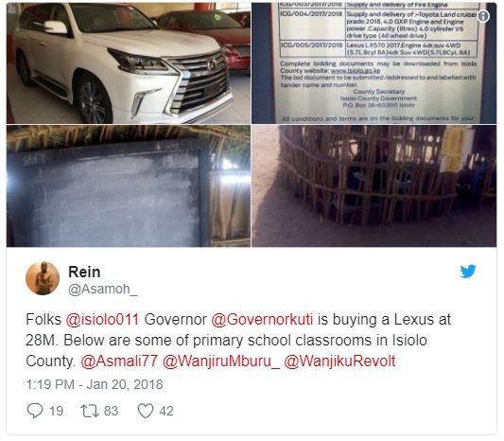Open the tender document photo
Image resolution: width=504 pixels, height=441 pixels.
(374, 63)
